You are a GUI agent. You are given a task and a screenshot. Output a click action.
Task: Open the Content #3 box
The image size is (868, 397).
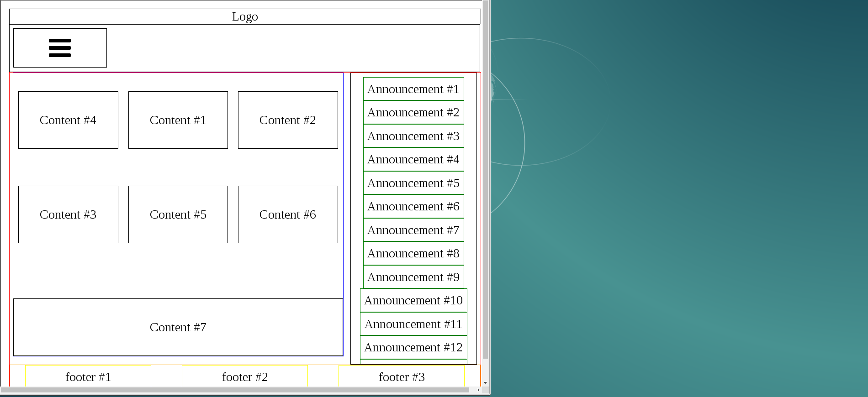coord(68,214)
